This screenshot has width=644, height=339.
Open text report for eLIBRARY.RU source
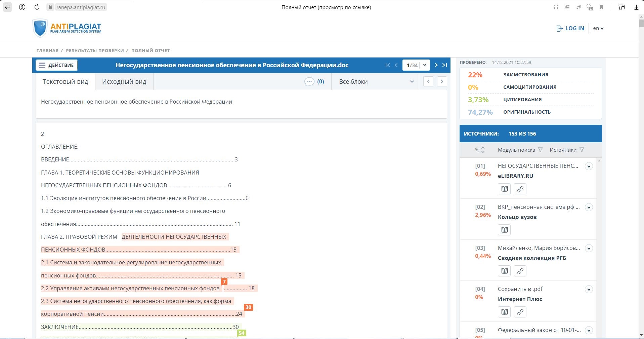point(504,189)
